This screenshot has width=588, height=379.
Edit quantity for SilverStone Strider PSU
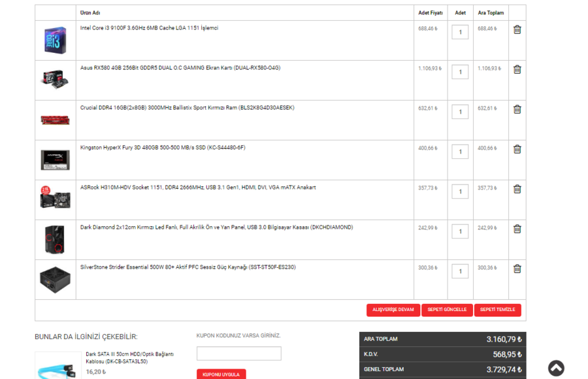460,271
